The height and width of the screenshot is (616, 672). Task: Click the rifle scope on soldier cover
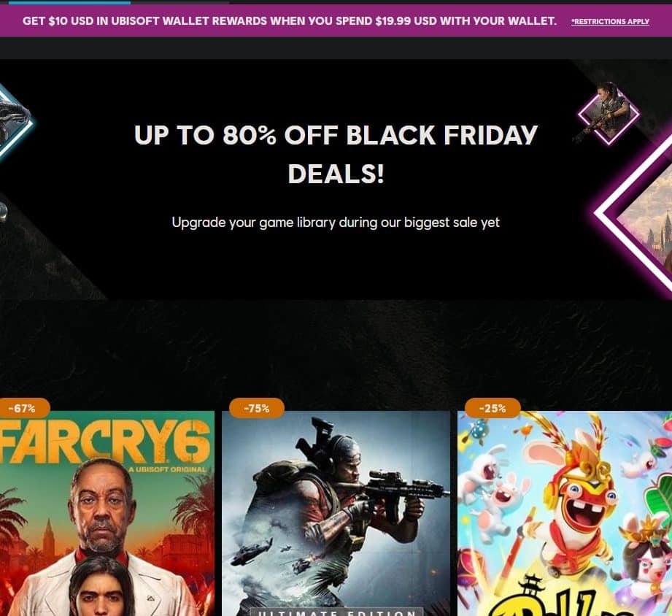384,476
